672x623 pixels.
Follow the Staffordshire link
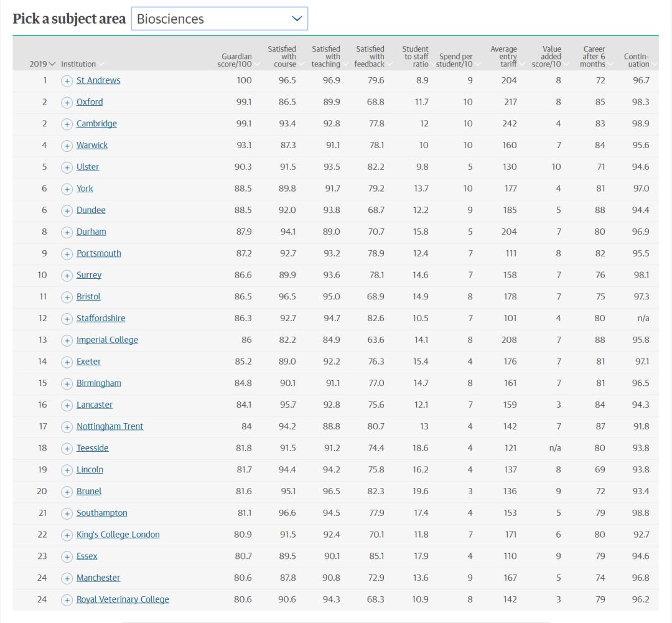point(101,318)
